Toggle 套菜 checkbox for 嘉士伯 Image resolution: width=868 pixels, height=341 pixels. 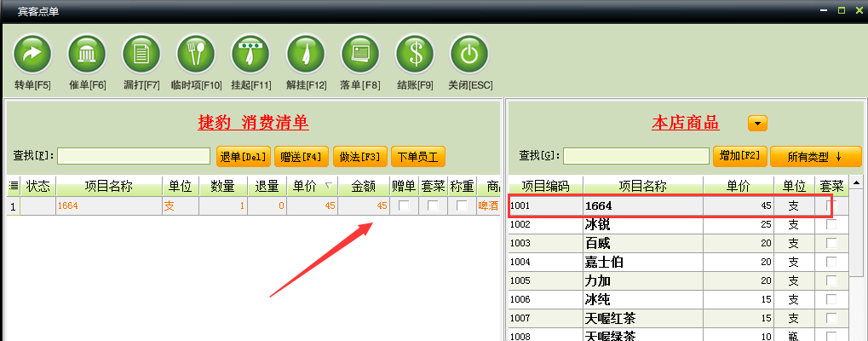831,262
